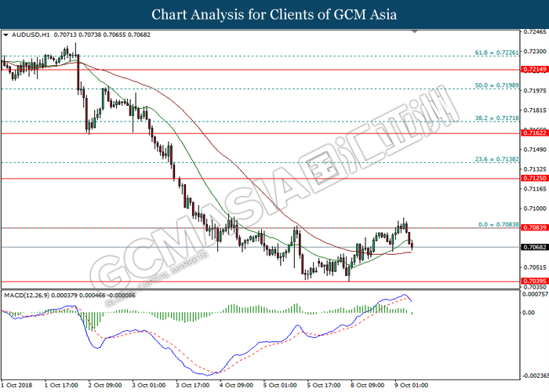Click the 0.70515 price axis value
Screen dimensions: 549x392
pyautogui.click(x=535, y=267)
